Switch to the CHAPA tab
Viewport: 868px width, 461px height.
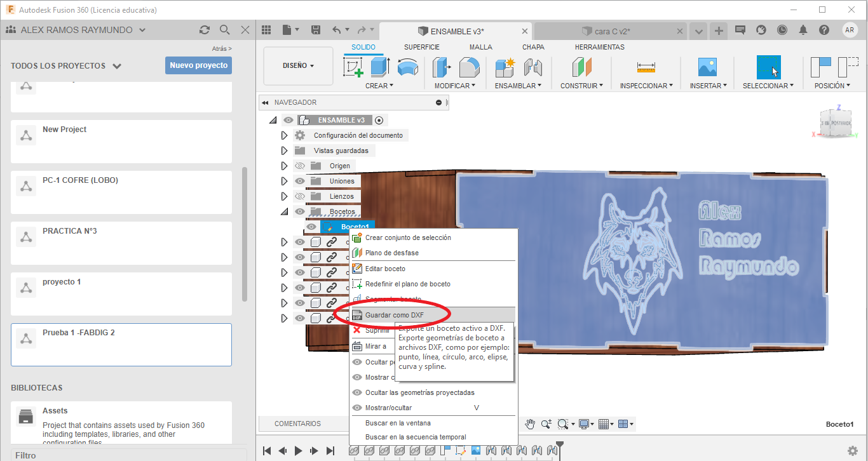[x=533, y=47]
